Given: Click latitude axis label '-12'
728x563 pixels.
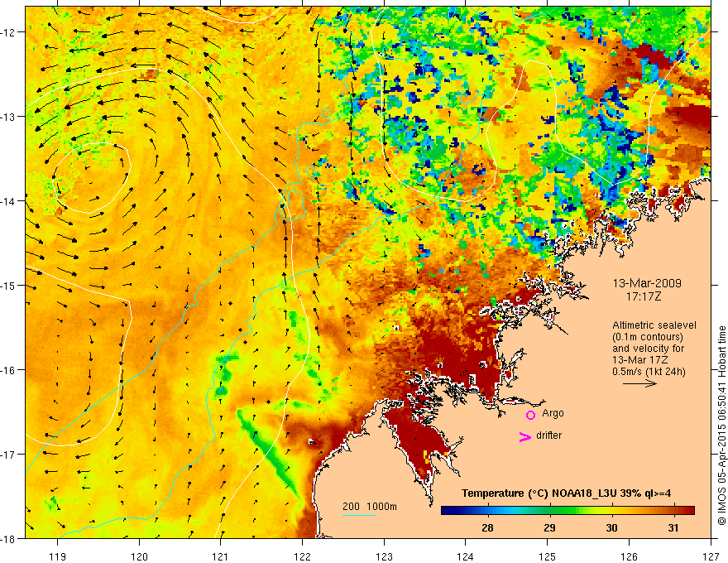Looking at the screenshot, I should [x=7, y=32].
